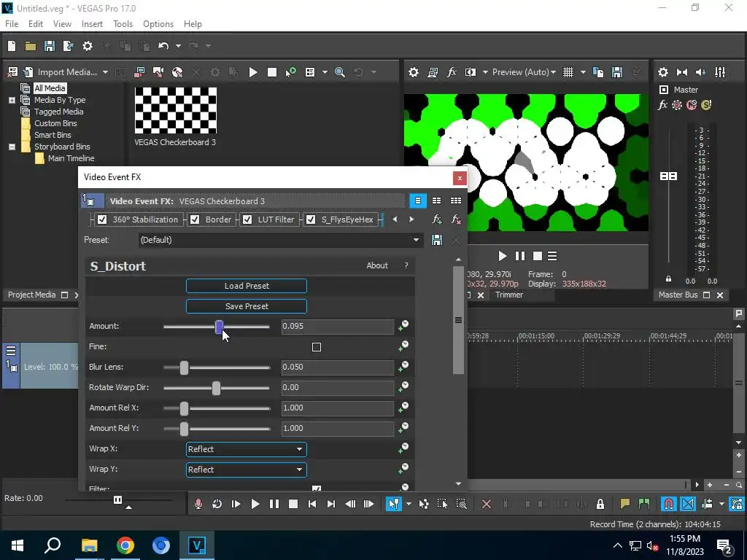
Task: Click the Lock envelopes padlock icon
Action: click(600, 504)
